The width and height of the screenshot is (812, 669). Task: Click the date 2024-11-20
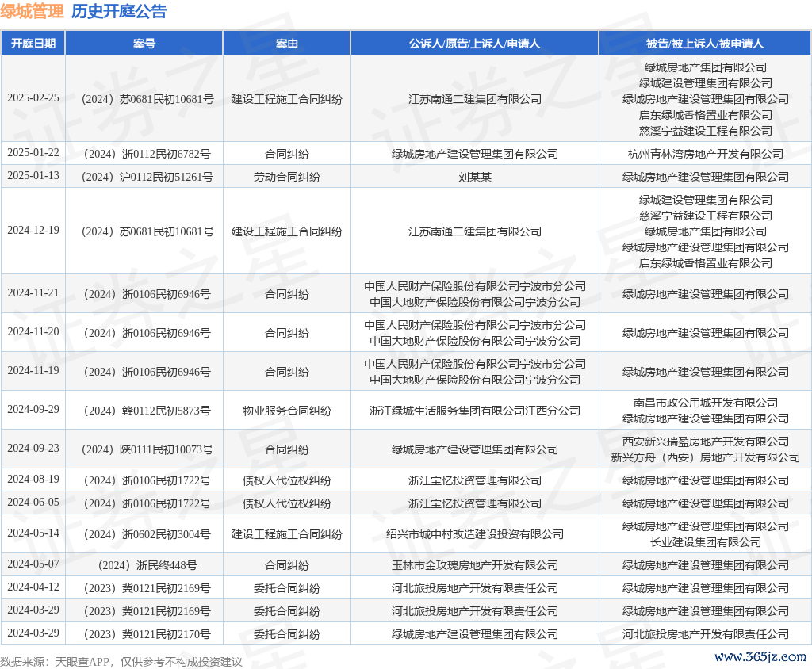click(x=33, y=332)
